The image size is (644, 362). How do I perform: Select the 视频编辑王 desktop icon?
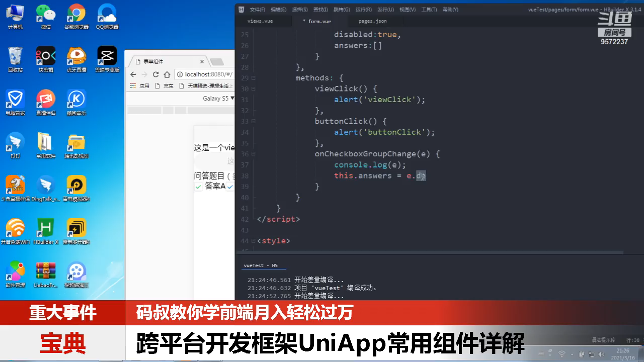pos(76,275)
